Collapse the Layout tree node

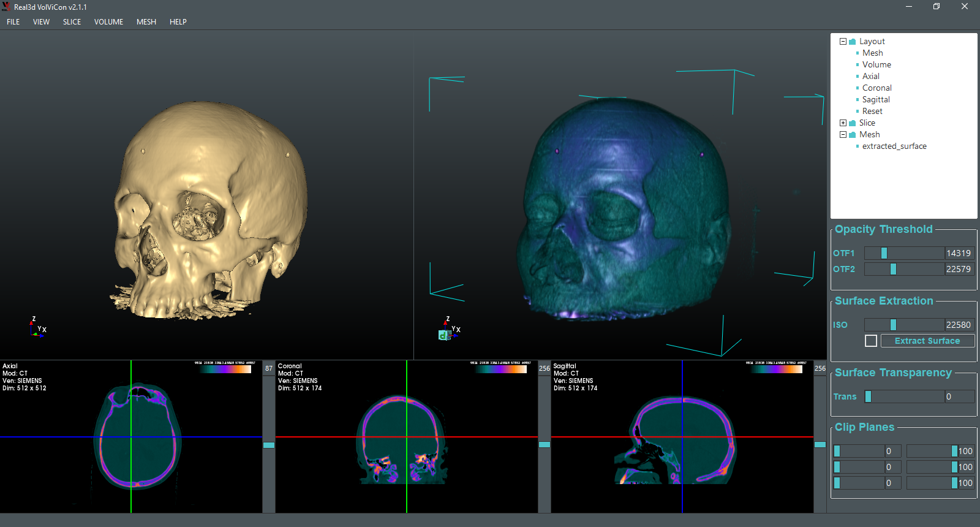point(843,42)
